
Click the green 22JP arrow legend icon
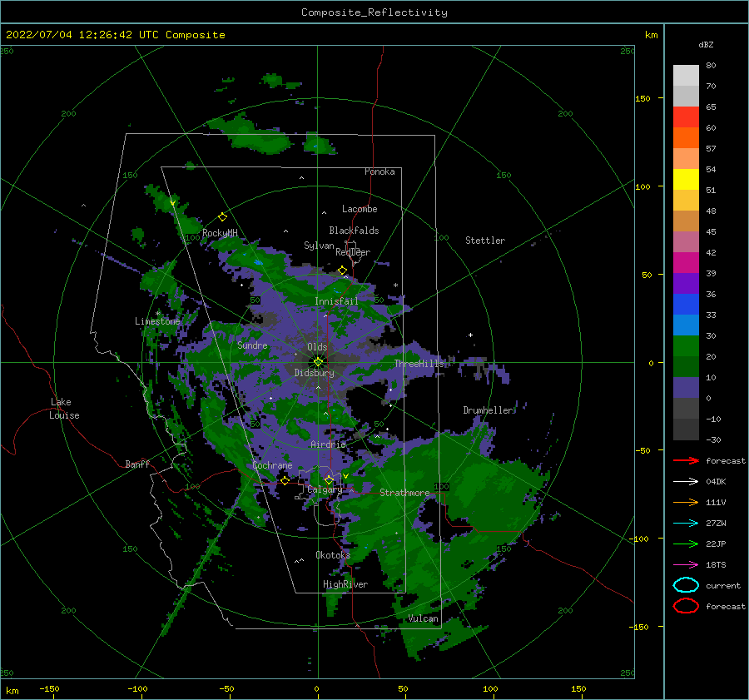pos(686,544)
